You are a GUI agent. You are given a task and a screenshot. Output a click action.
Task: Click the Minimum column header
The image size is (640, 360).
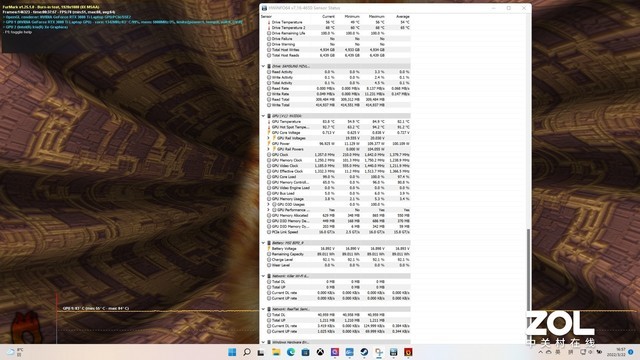tap(352, 16)
